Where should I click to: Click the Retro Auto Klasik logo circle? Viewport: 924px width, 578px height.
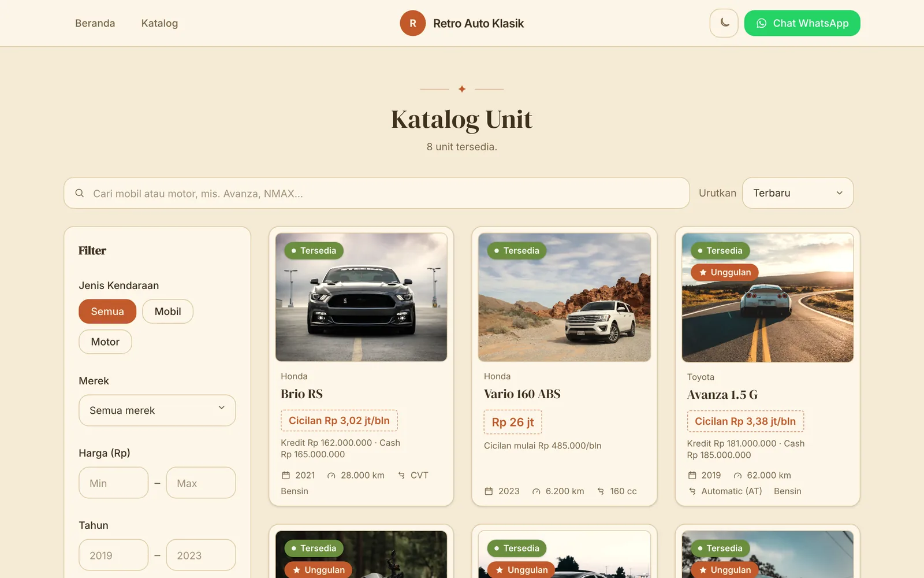click(x=412, y=23)
